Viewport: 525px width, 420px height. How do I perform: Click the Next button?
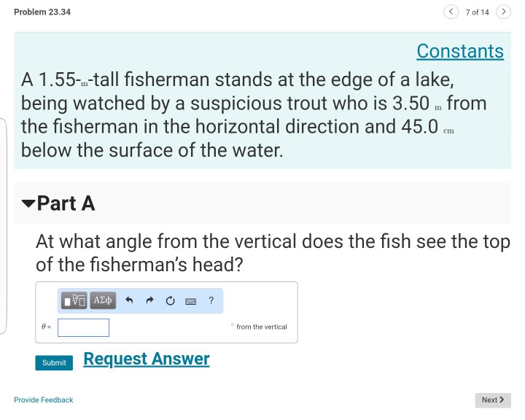(x=493, y=400)
